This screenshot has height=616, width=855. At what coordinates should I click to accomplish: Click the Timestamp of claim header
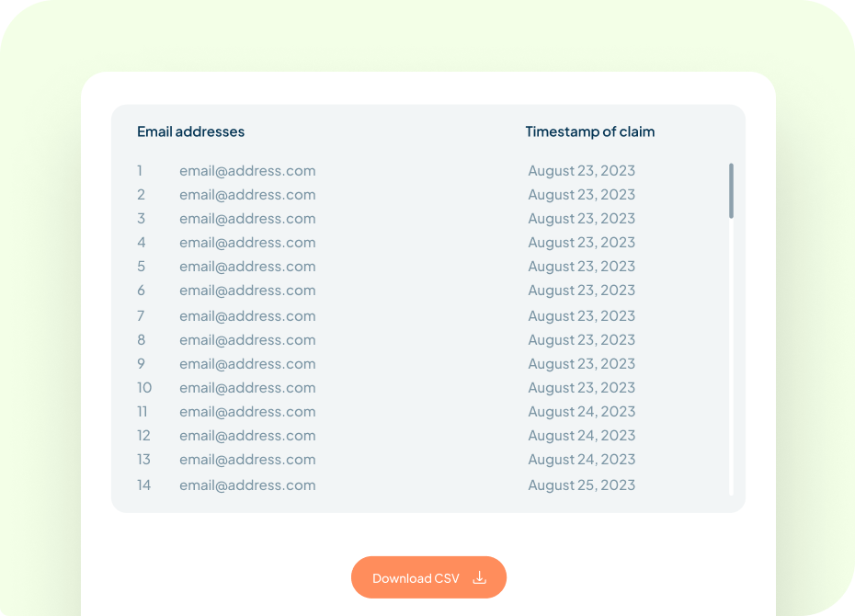tap(590, 131)
